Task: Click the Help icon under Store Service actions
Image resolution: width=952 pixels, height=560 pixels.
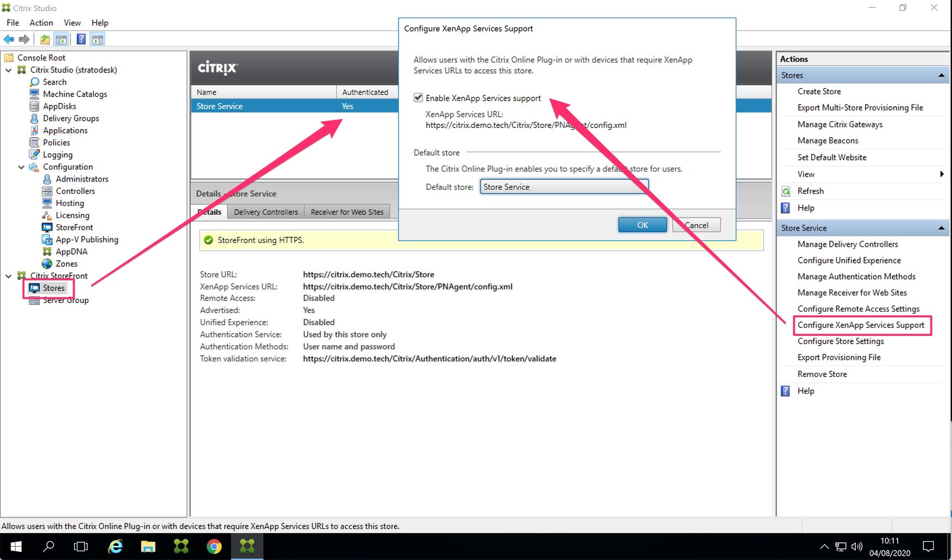Action: (x=785, y=391)
